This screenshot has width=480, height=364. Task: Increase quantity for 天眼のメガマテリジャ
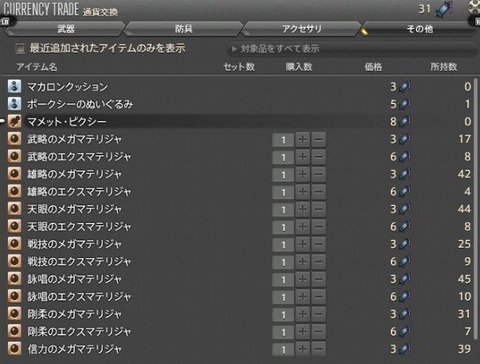[302, 209]
